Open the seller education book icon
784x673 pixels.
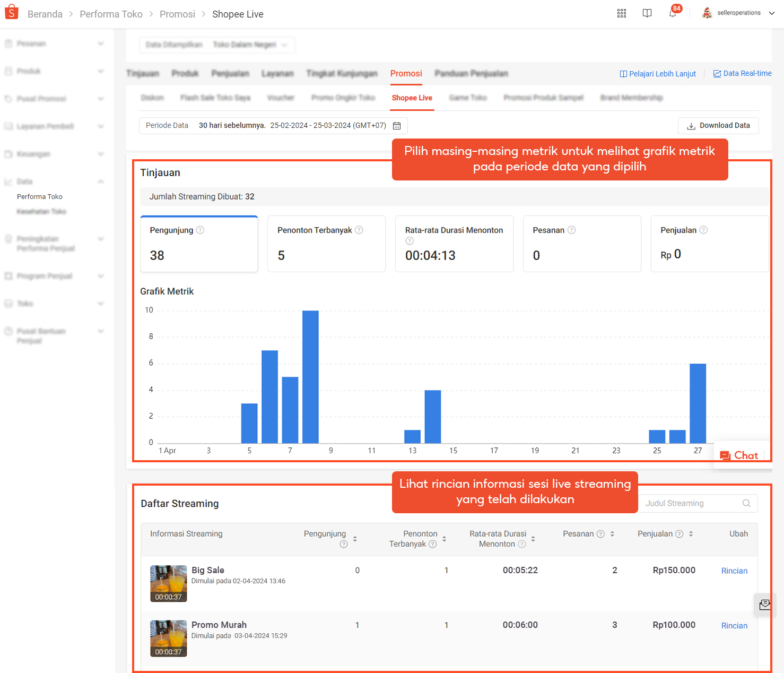tap(647, 13)
